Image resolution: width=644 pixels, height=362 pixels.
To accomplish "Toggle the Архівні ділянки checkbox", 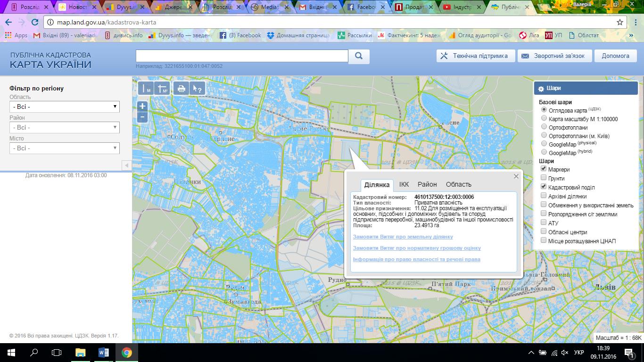I will 544,196.
